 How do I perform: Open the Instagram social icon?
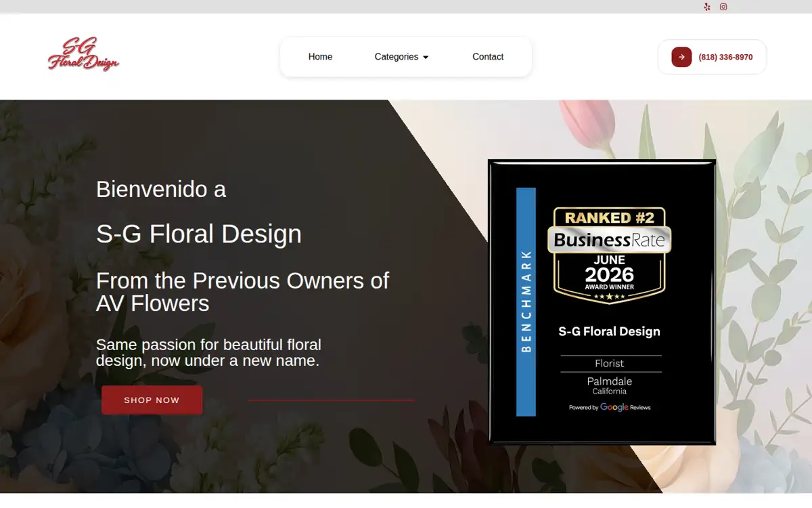(x=723, y=7)
